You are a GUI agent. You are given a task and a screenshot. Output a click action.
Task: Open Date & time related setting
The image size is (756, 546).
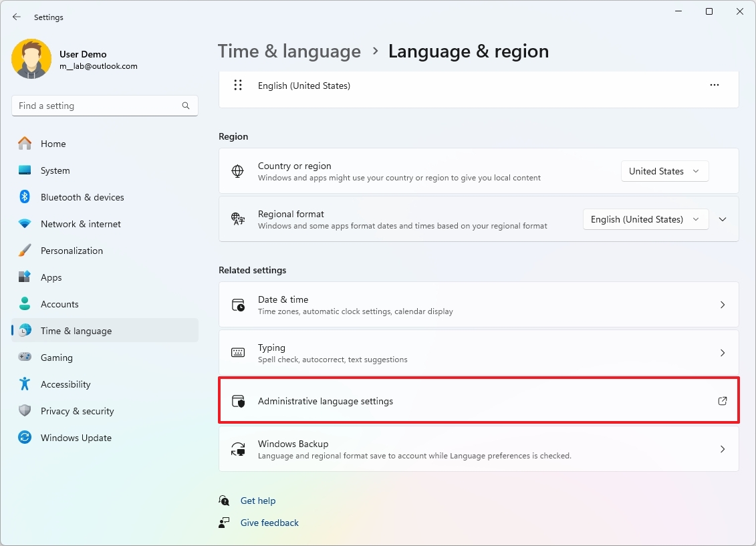tap(479, 305)
